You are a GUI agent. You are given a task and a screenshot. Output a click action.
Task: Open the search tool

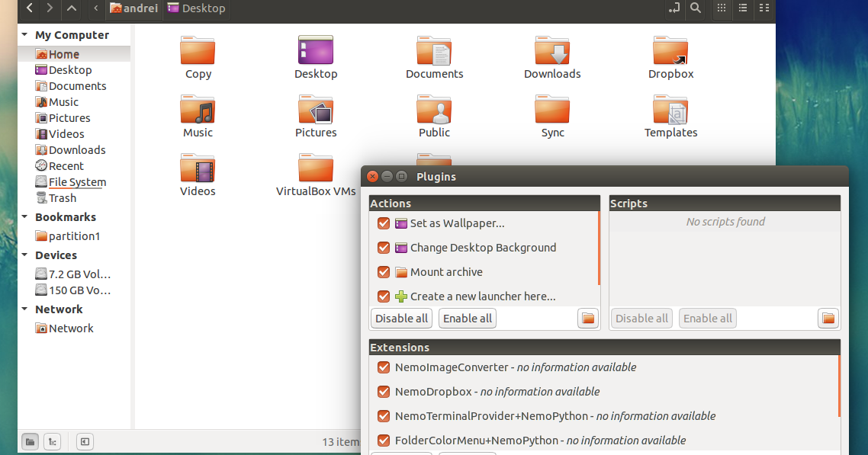pos(696,10)
